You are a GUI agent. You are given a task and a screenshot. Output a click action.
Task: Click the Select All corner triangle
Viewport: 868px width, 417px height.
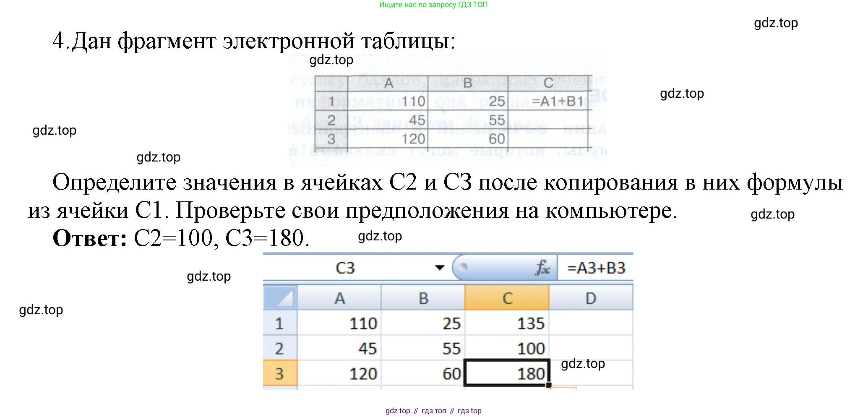click(x=280, y=298)
